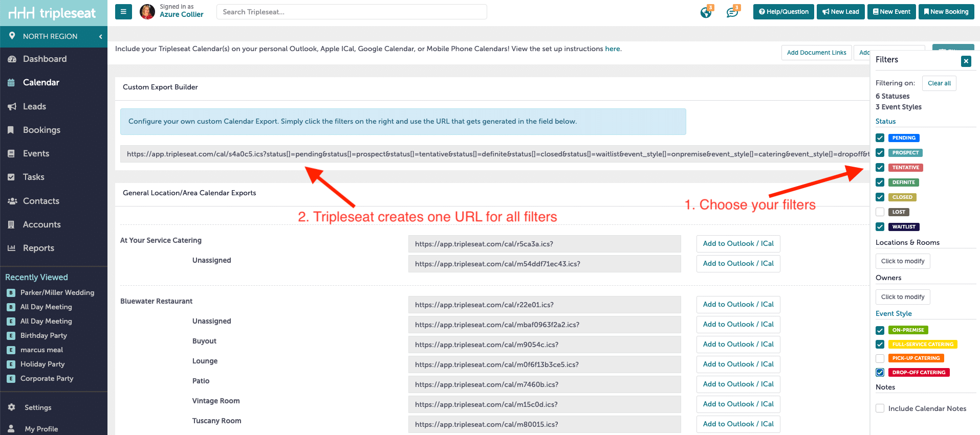The width and height of the screenshot is (980, 435).
Task: Select the Vintage Room URL field
Action: pos(545,404)
